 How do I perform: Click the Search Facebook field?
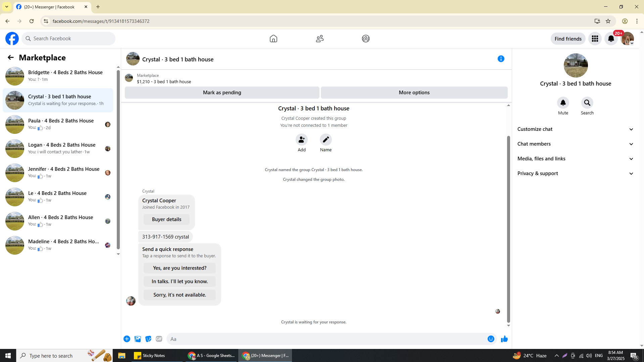tap(68, 39)
